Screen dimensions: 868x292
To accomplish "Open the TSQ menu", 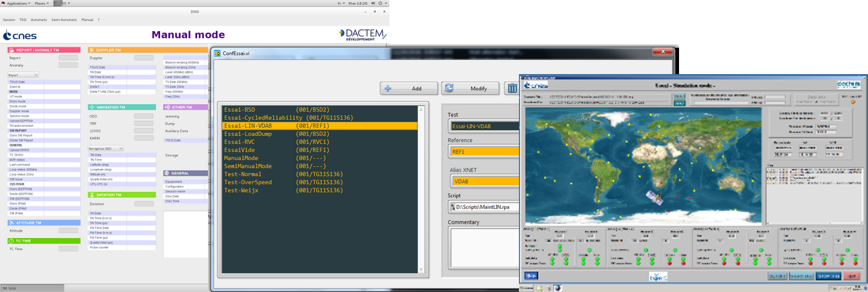I will (x=23, y=20).
